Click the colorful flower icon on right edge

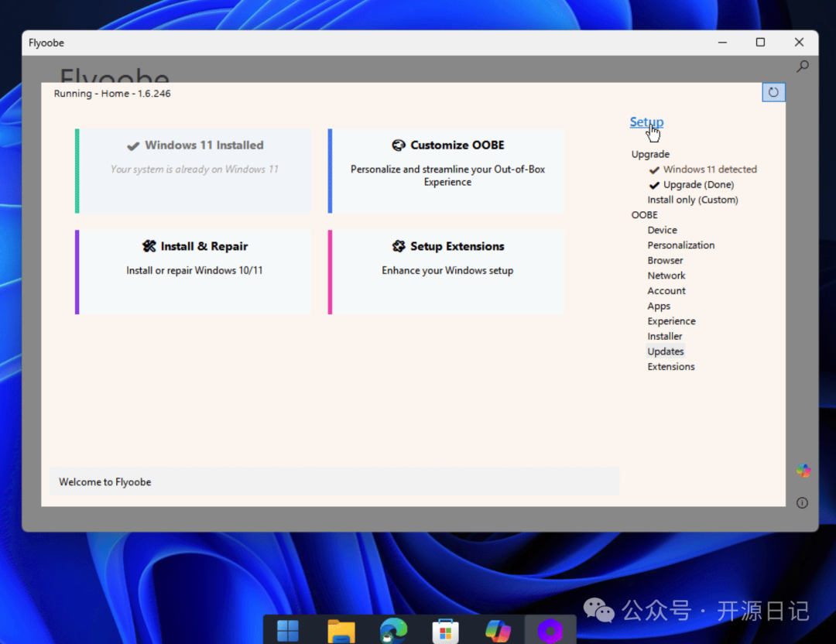[803, 471]
